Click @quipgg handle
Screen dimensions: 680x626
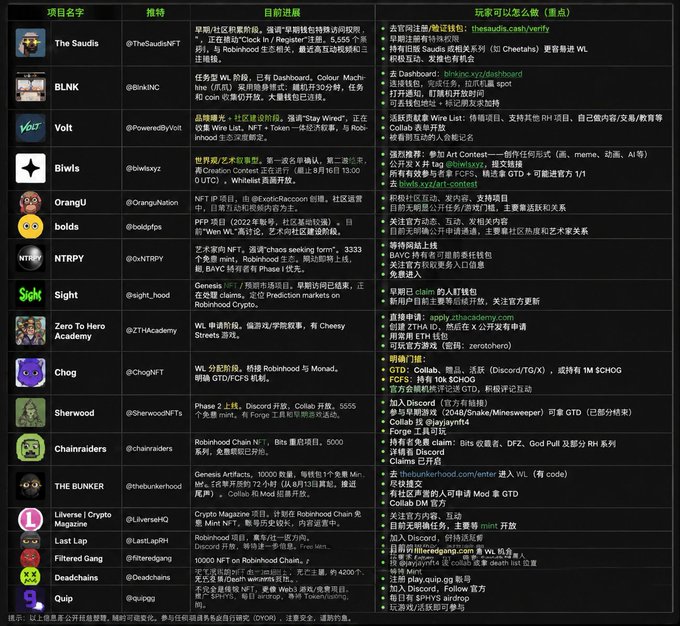pyautogui.click(x=140, y=598)
